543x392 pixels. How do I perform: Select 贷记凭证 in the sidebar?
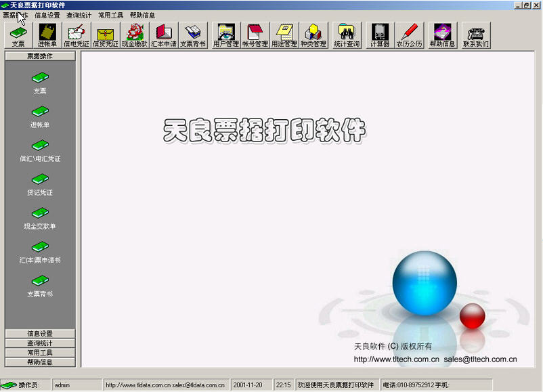pos(40,185)
